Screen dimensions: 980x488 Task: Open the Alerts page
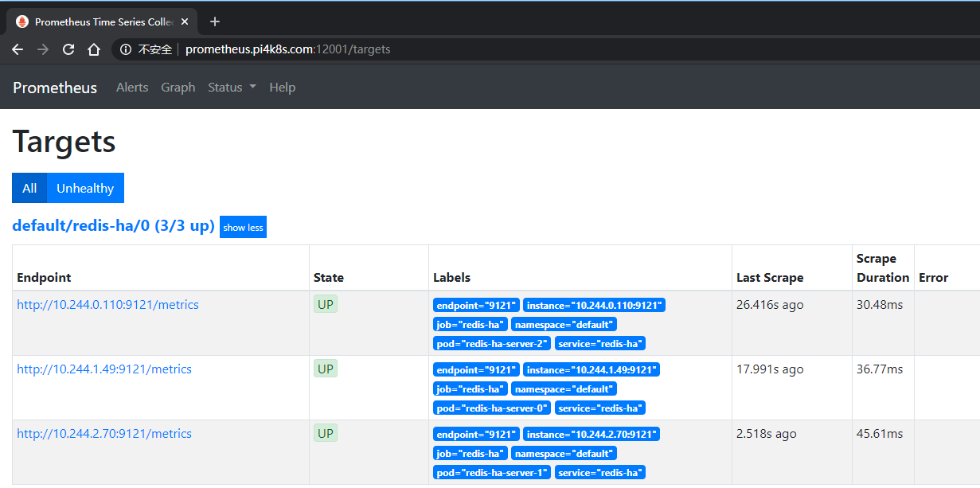pos(132,88)
